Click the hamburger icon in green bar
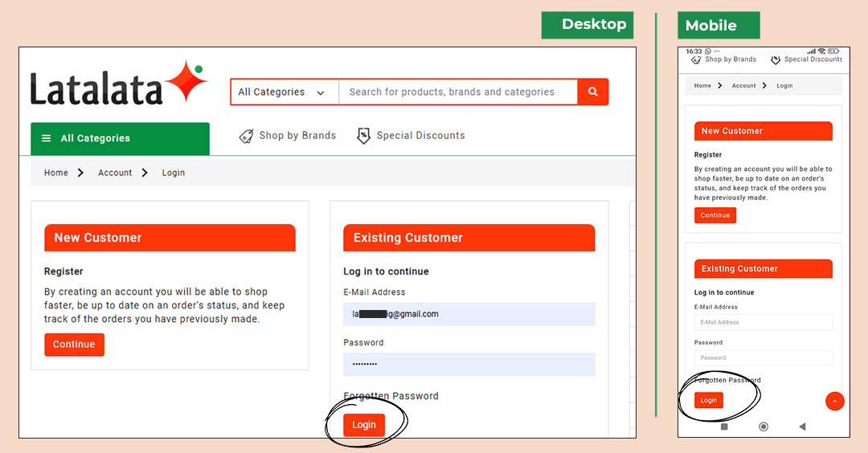868x453 pixels. tap(47, 138)
